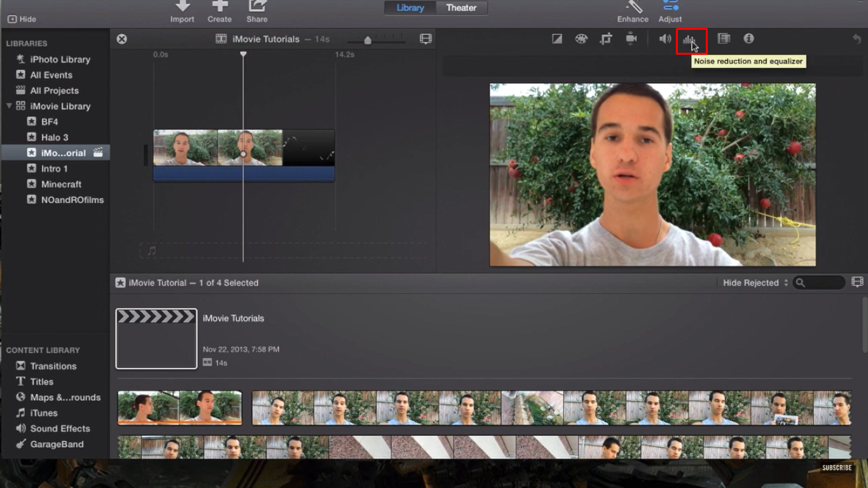The height and width of the screenshot is (488, 868).
Task: Select the cropping tool
Action: [x=606, y=39]
